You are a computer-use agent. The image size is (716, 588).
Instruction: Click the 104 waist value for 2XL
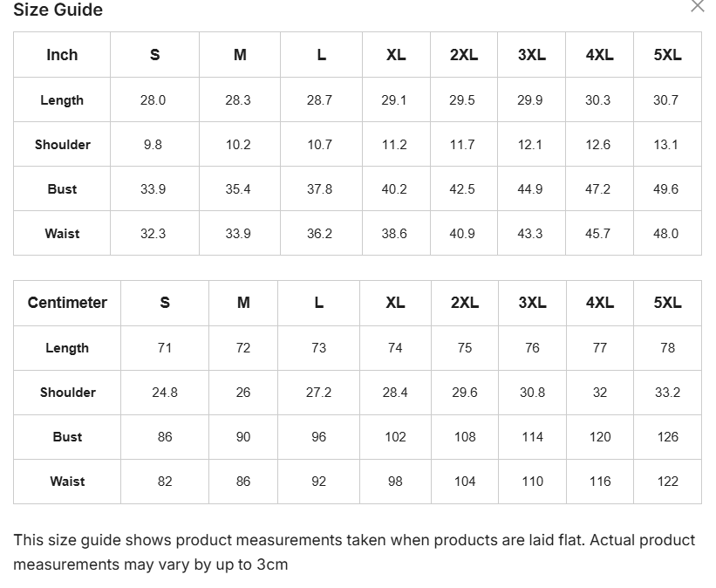coord(465,482)
